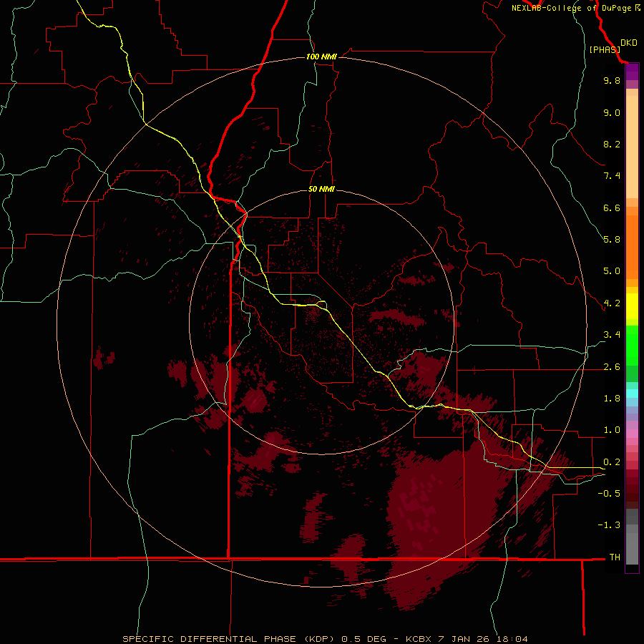Viewport: 644px width, 644px height.
Task: Click the 1.8 value on the color scale
Action: tap(612, 399)
